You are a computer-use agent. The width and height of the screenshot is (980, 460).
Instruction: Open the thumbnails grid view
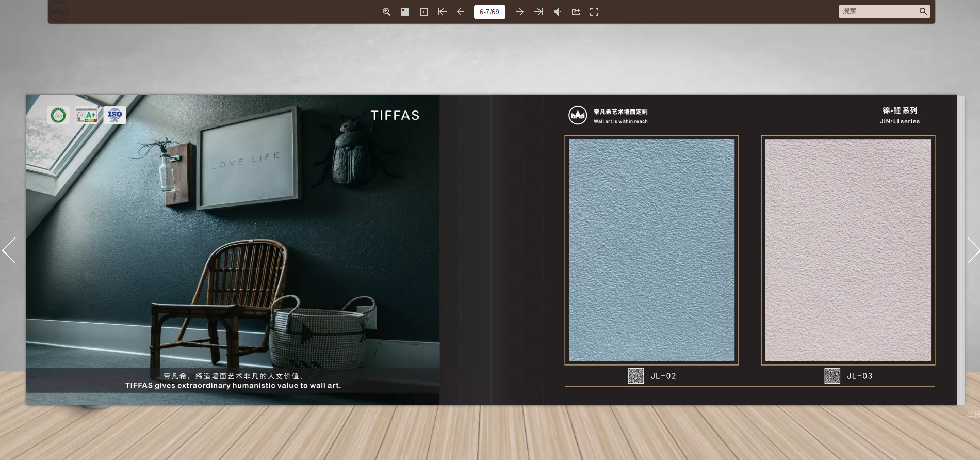click(405, 12)
